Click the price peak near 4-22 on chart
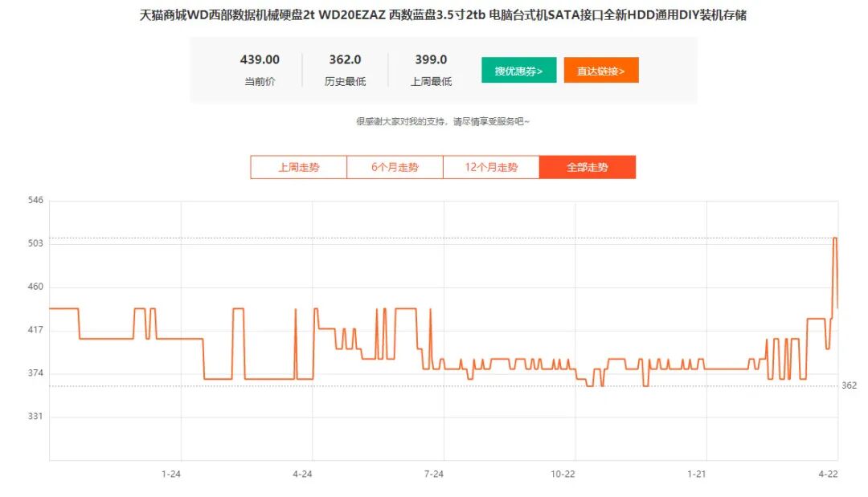 click(835, 238)
